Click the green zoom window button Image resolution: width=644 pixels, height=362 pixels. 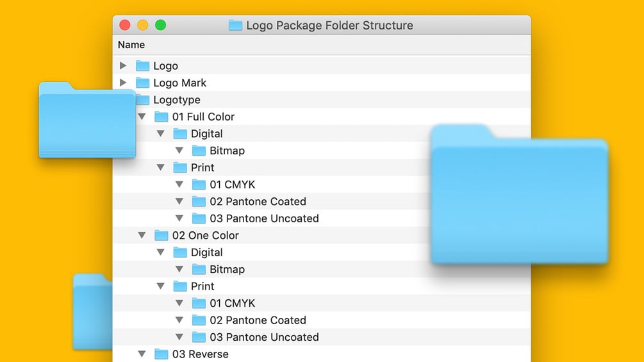161,26
